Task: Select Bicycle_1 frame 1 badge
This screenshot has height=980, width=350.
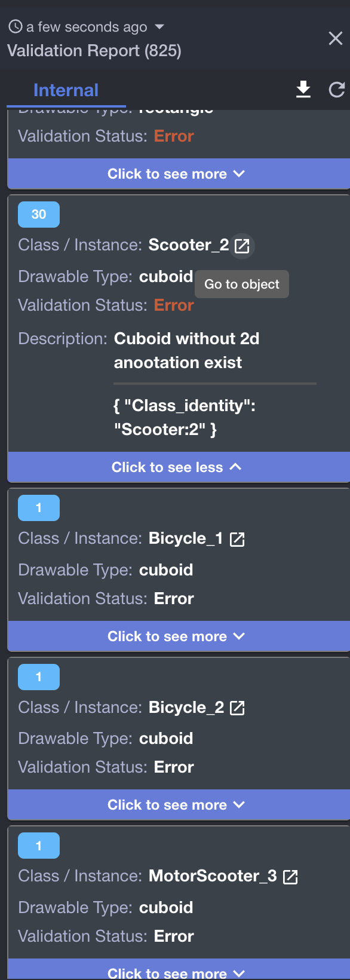Action: 39,508
